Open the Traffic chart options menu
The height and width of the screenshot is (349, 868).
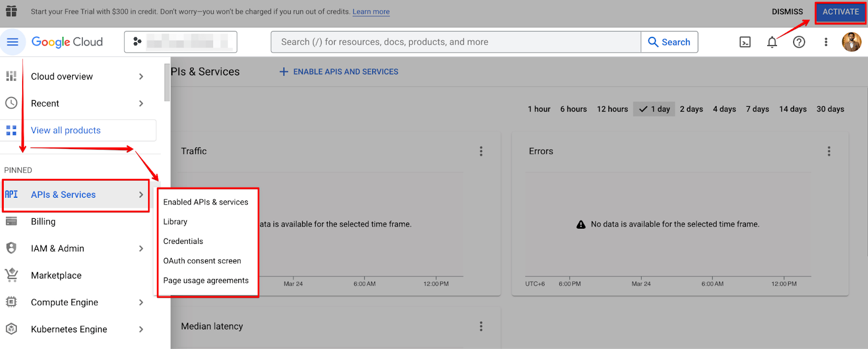click(x=481, y=151)
